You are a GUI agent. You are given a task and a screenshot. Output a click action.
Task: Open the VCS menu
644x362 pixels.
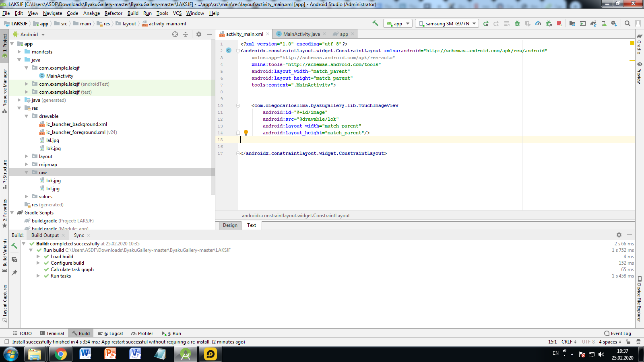click(x=177, y=13)
